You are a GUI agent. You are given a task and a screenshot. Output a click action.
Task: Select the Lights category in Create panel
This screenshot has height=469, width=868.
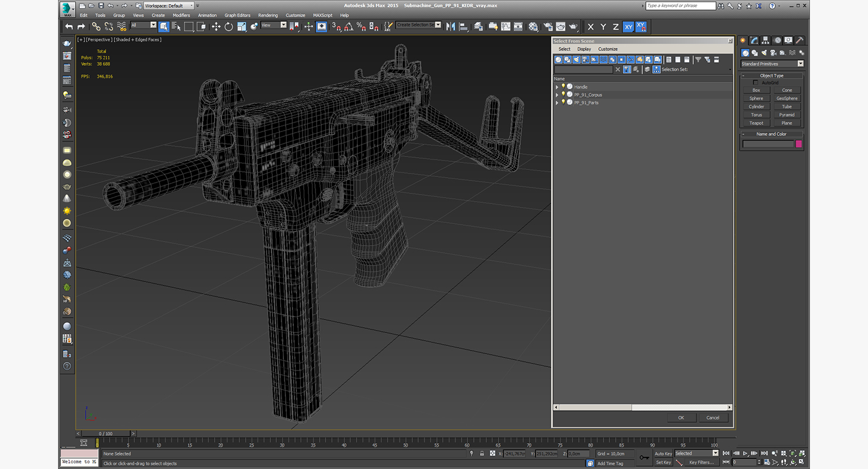coord(764,53)
